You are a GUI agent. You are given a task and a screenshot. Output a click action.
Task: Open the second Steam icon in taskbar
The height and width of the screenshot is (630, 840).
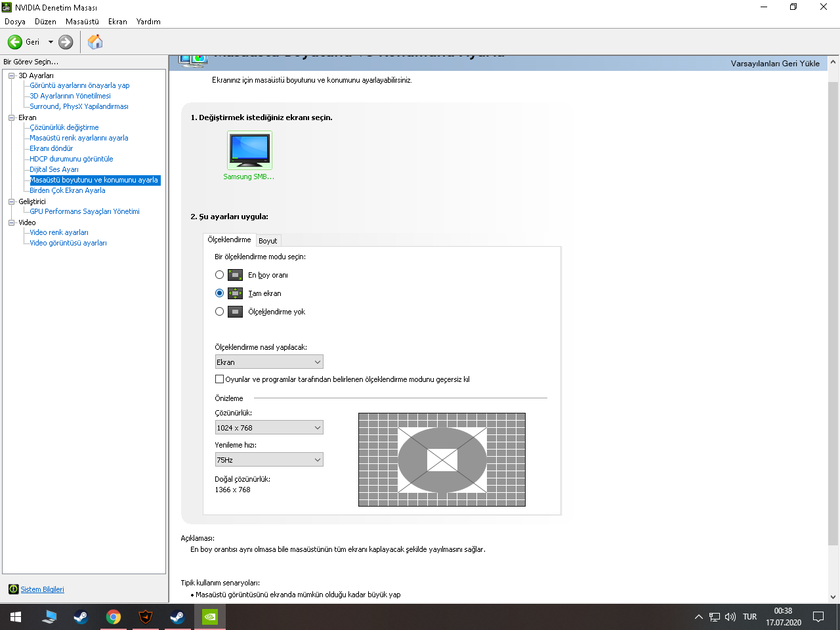(177, 617)
